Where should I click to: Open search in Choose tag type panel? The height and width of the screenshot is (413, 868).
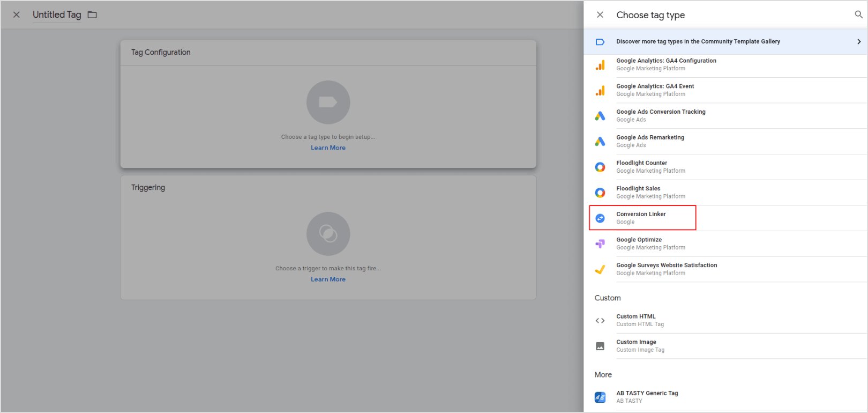pos(858,15)
